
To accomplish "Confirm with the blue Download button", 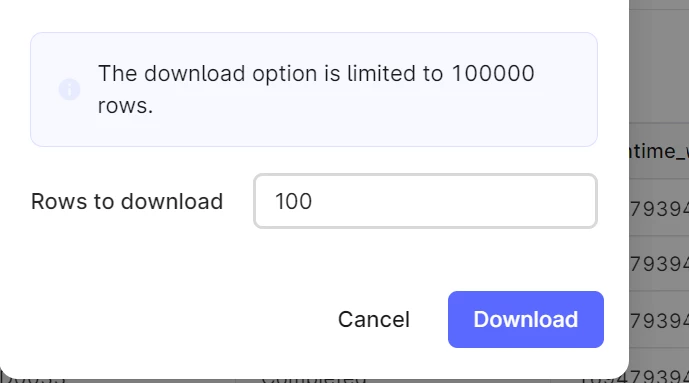I will (x=526, y=319).
